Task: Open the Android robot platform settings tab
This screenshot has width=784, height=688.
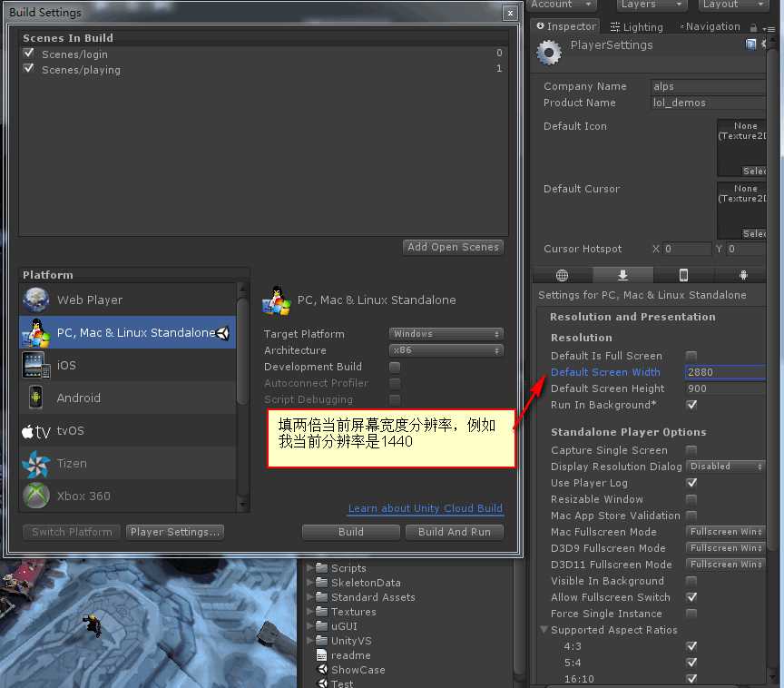Action: coord(743,275)
